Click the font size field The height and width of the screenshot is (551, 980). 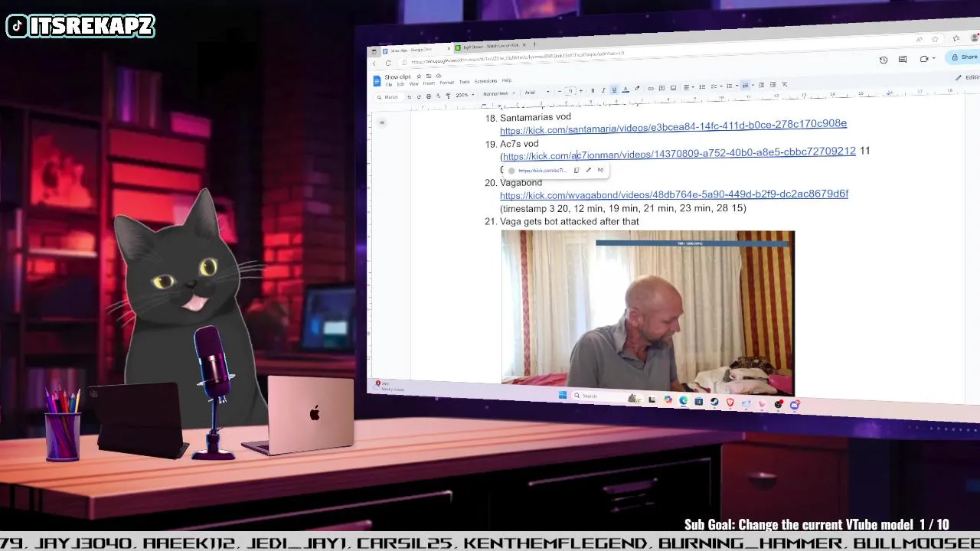570,91
